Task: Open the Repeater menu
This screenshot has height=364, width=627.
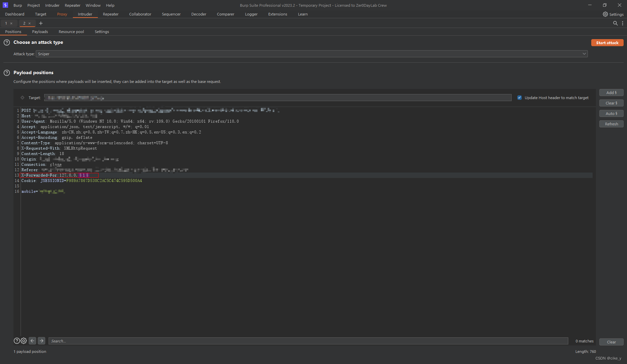Action: 73,5
